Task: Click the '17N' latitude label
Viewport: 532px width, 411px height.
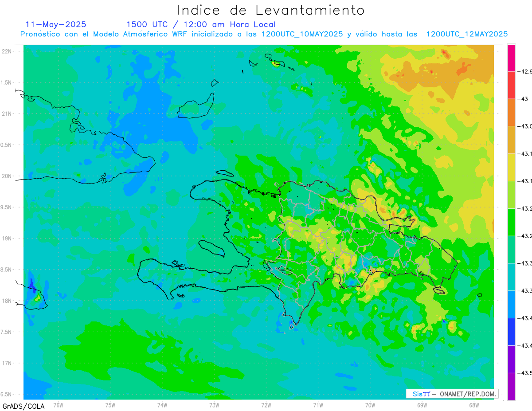Action: pyautogui.click(x=7, y=363)
